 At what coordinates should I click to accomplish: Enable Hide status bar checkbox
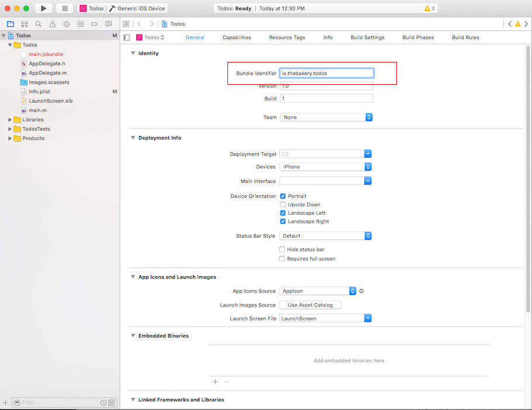(x=282, y=249)
